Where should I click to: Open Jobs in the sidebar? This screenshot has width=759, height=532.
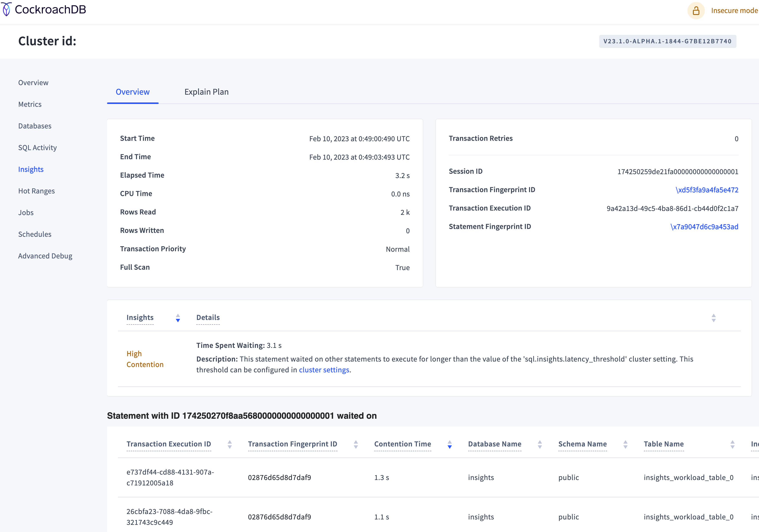pyautogui.click(x=26, y=213)
